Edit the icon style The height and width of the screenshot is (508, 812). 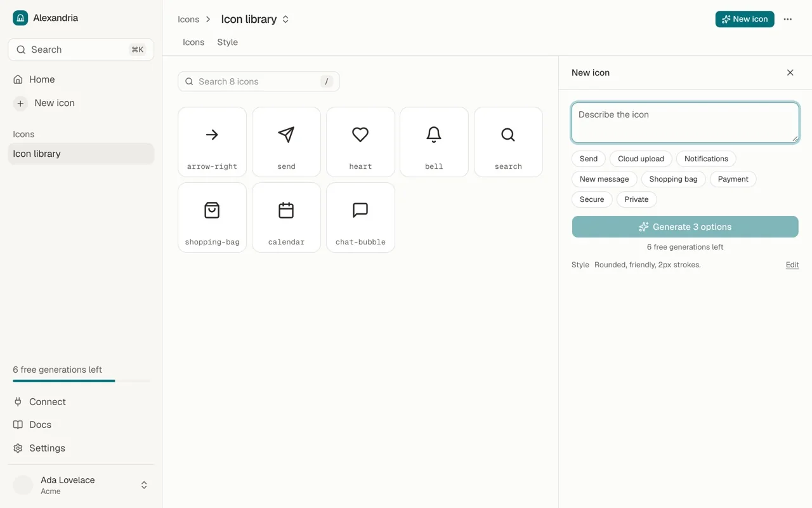click(x=792, y=265)
